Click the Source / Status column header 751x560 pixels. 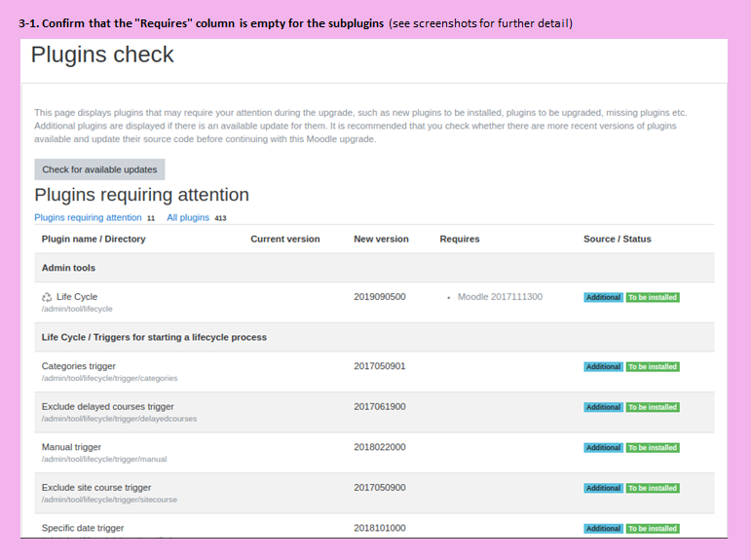pos(618,239)
